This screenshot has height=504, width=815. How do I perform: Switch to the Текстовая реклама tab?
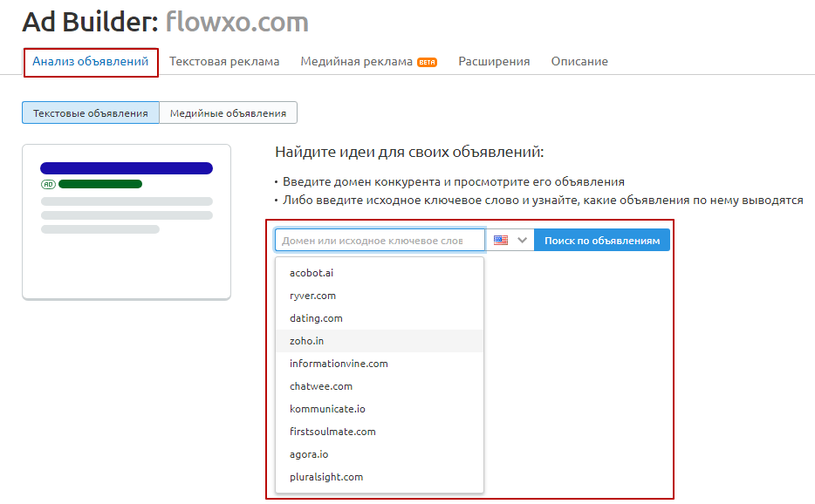(x=224, y=62)
